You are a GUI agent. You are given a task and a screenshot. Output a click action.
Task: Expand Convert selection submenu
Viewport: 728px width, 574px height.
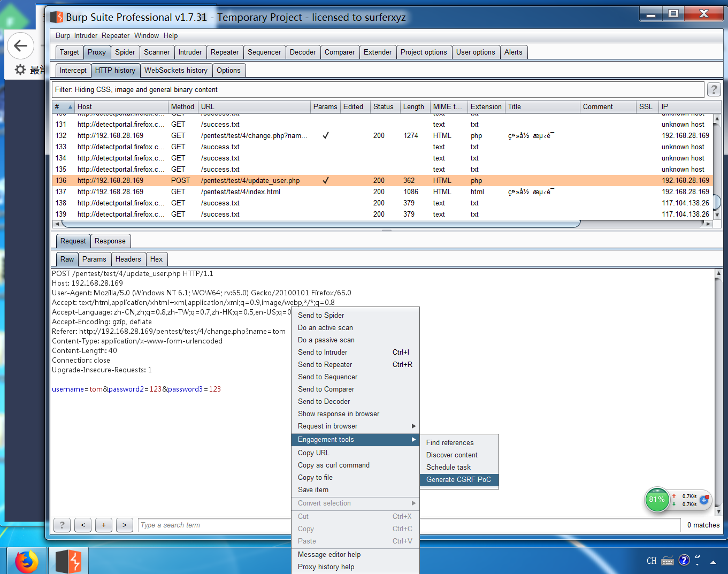(413, 503)
